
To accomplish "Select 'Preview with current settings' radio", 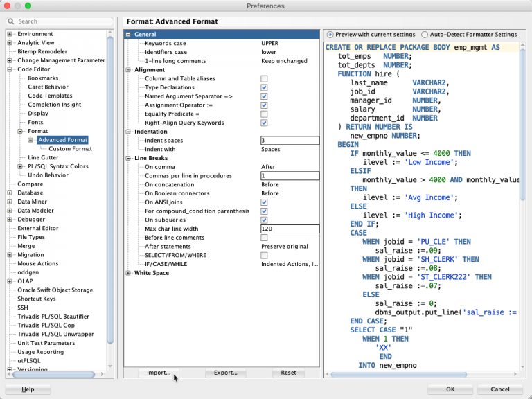I will 330,35.
